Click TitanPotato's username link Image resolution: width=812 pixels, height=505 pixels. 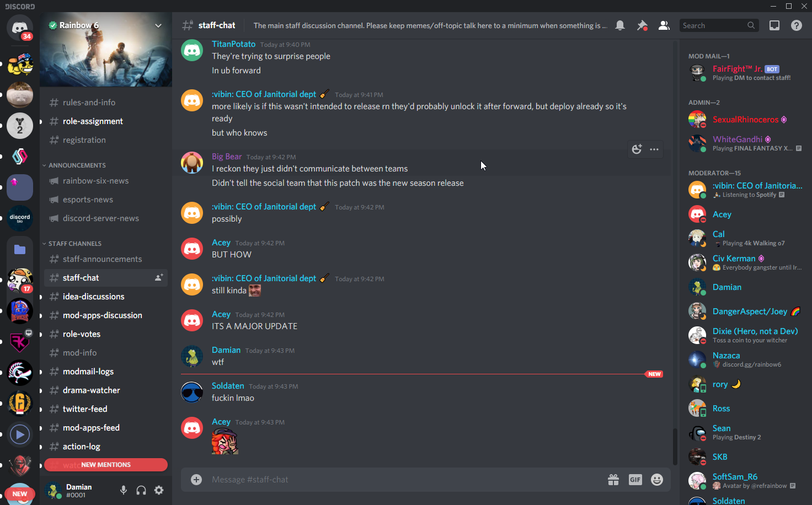click(233, 44)
